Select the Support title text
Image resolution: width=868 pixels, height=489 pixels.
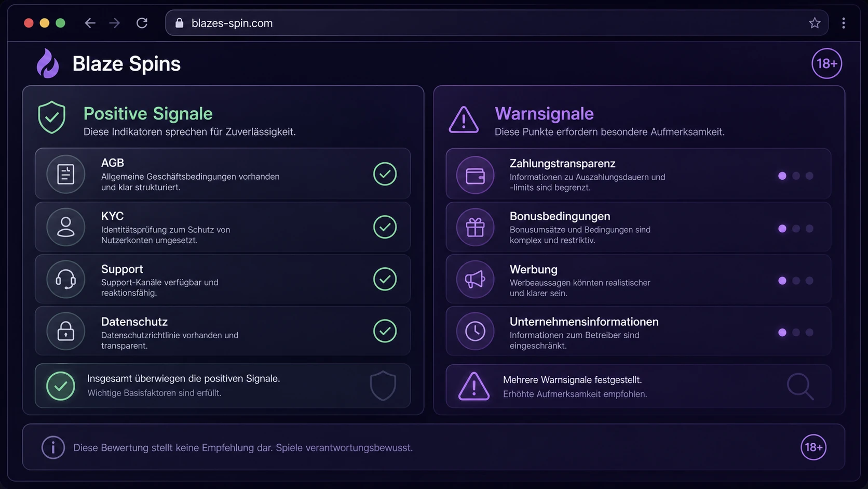[122, 269]
